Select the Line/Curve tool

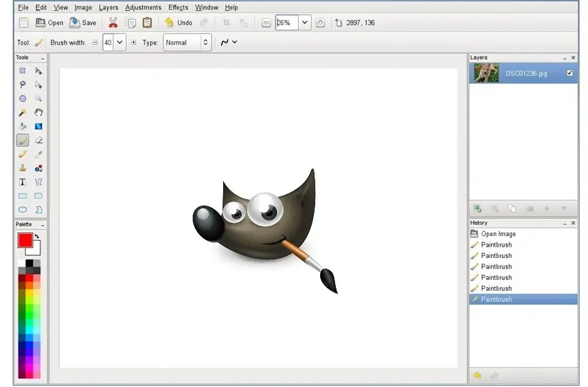38,182
